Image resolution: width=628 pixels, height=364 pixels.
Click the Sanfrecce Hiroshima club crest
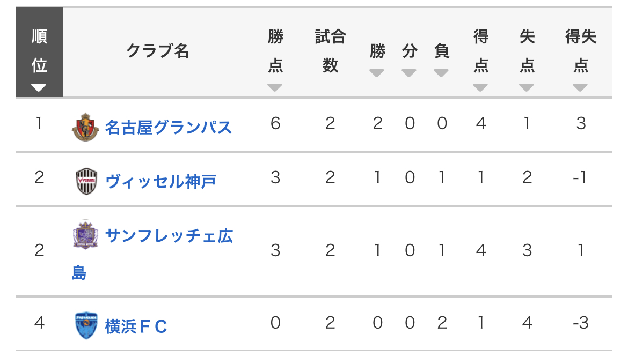(85, 234)
